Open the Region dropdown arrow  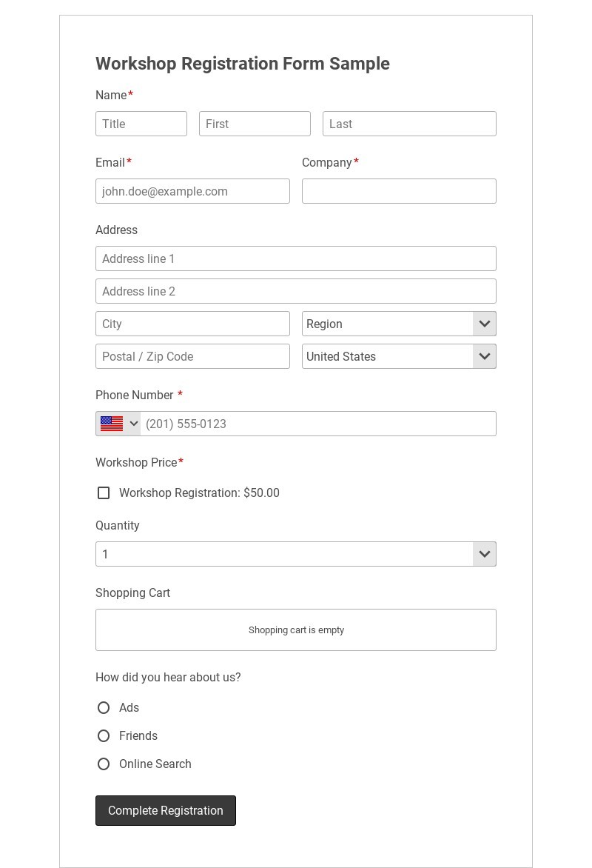tap(485, 324)
